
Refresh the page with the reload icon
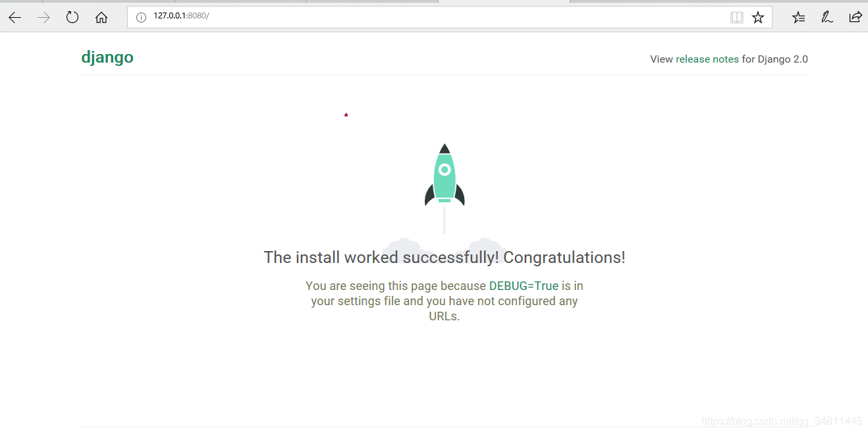pos(72,18)
